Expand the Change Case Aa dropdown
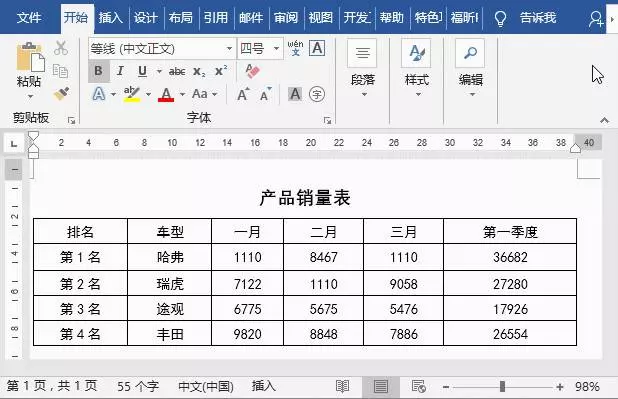 215,94
